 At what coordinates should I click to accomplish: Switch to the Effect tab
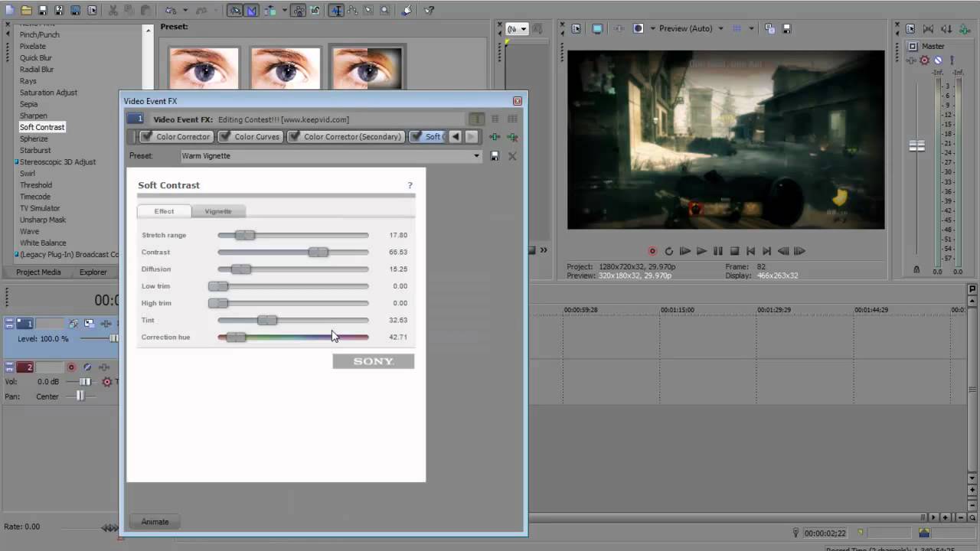click(164, 211)
